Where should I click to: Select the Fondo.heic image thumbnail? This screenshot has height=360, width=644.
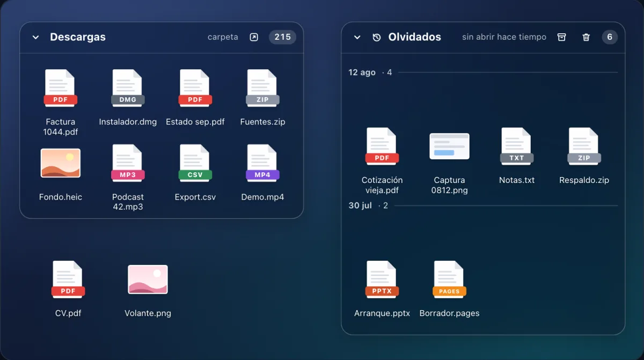tap(61, 163)
